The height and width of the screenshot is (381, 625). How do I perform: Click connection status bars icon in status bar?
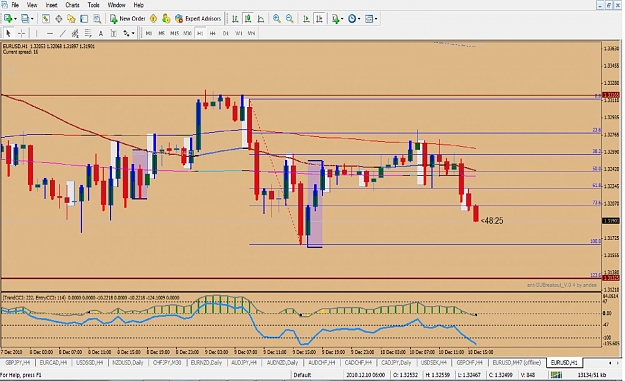[x=556, y=375]
